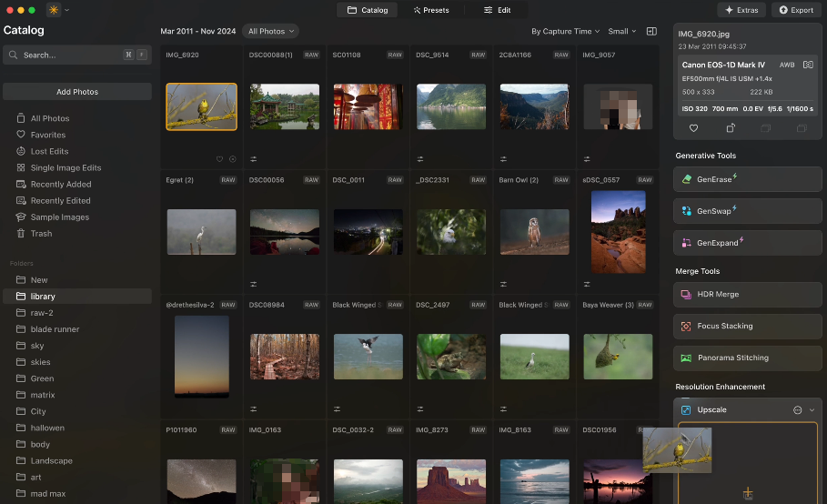
Task: Toggle the side panel layout view
Action: pos(651,31)
